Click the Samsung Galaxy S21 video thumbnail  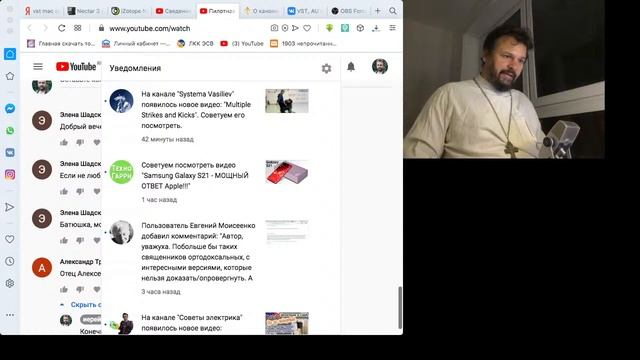(287, 172)
